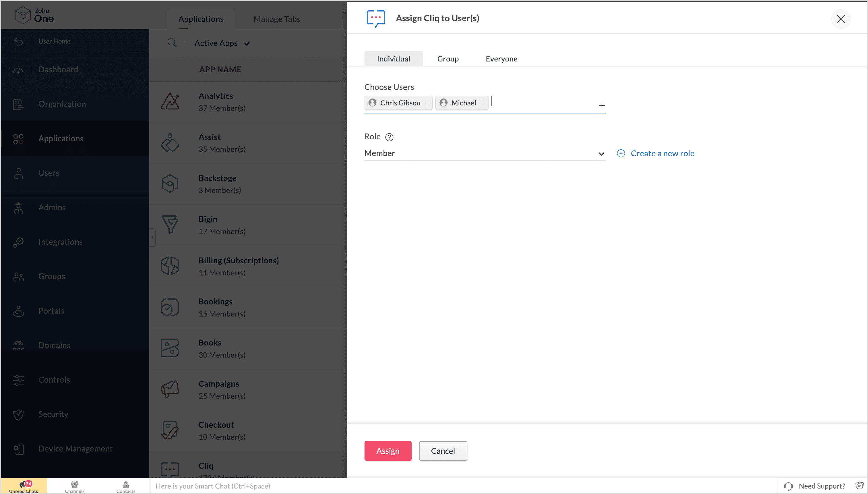Click the Books app name
Image resolution: width=868 pixels, height=494 pixels.
pos(210,343)
